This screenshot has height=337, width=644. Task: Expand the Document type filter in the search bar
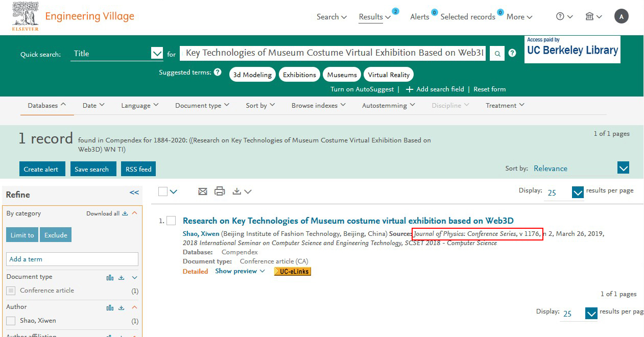202,106
